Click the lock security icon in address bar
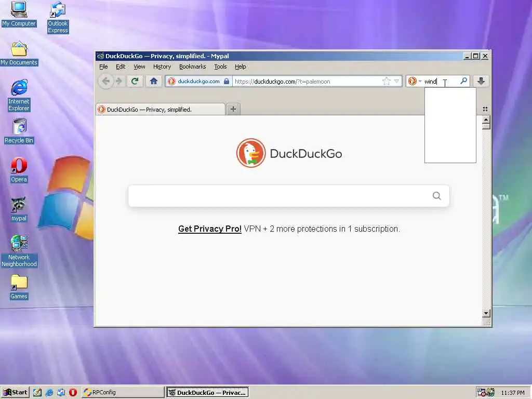The height and width of the screenshot is (399, 532). pos(227,81)
